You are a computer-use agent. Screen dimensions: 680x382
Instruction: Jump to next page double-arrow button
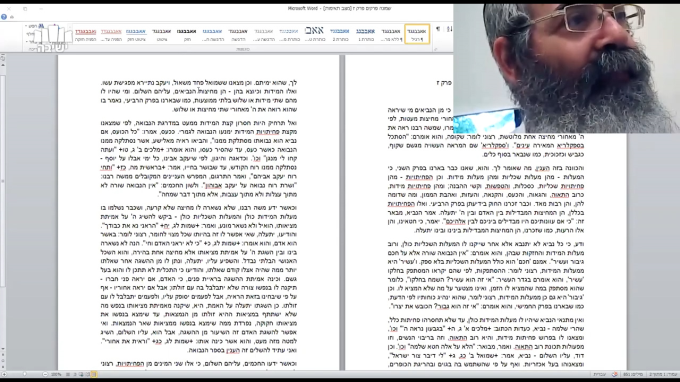3,366
